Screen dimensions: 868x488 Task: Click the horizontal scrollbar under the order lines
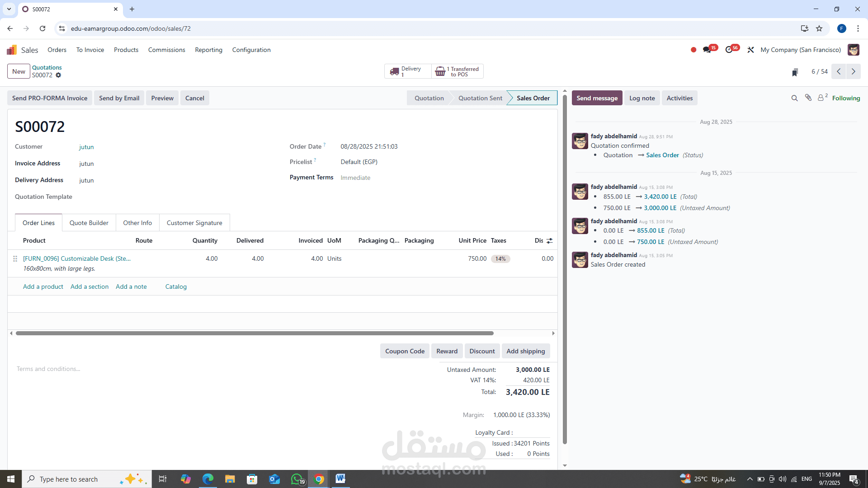[x=255, y=333]
